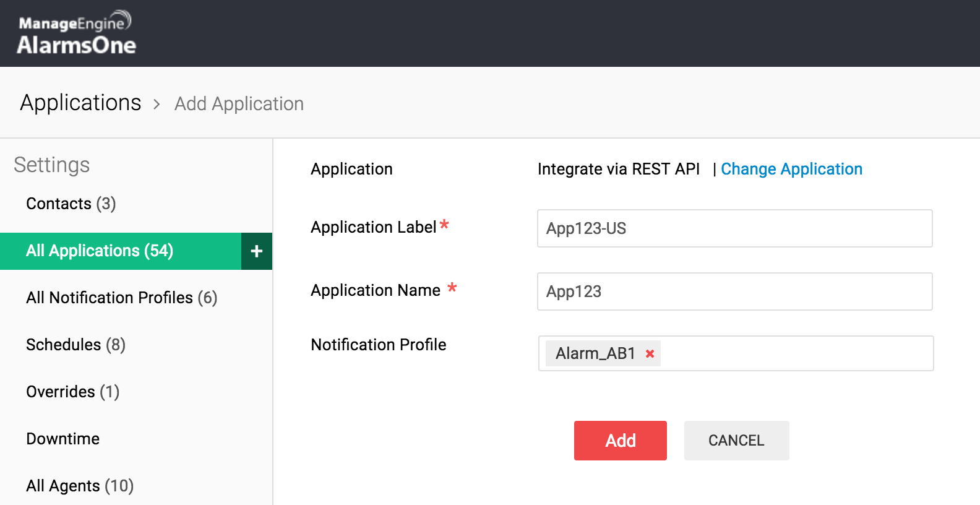Click the CANCEL button

coord(736,441)
